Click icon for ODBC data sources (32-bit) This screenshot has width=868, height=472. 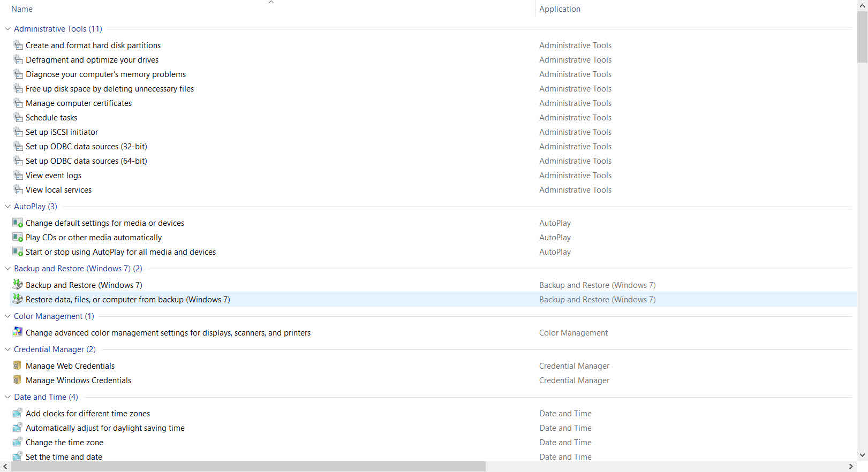click(18, 146)
